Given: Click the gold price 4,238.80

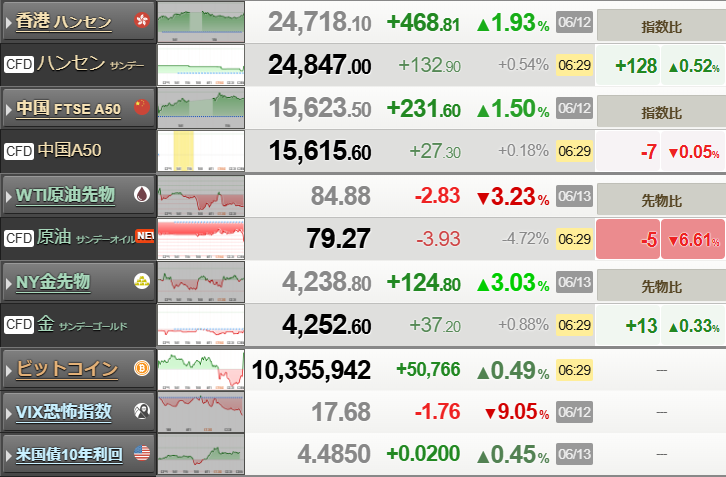Looking at the screenshot, I should (326, 282).
